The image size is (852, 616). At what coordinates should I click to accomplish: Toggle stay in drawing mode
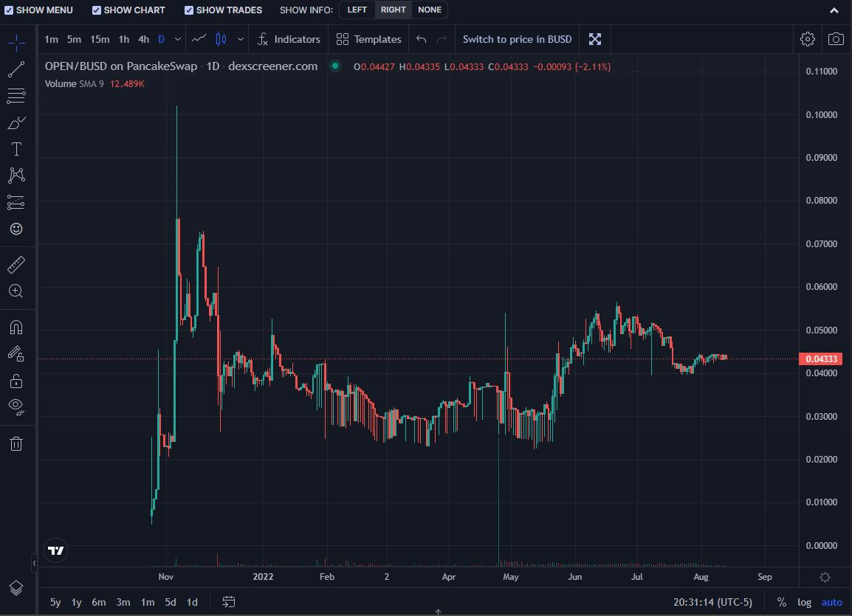point(16,354)
